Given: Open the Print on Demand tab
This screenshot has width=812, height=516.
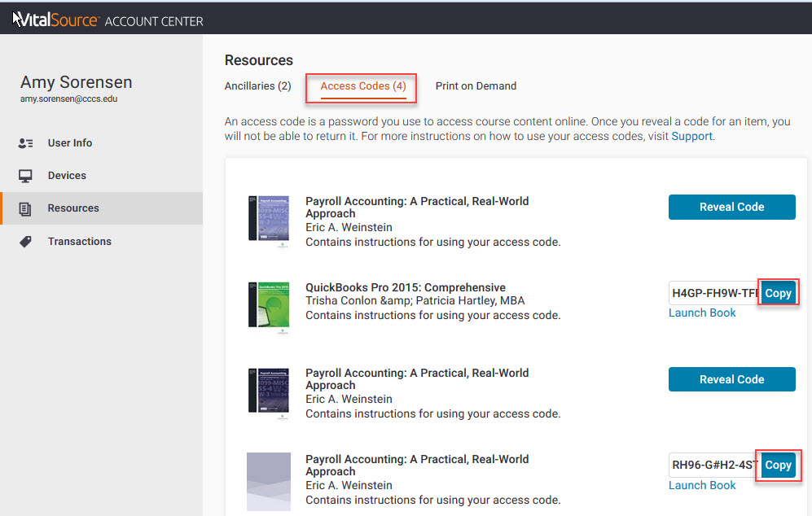Looking at the screenshot, I should (476, 86).
